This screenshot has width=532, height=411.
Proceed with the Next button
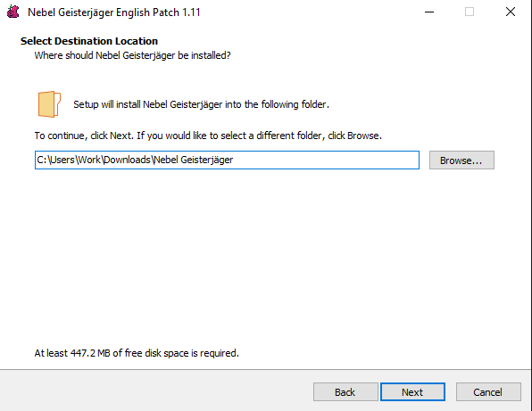point(412,392)
